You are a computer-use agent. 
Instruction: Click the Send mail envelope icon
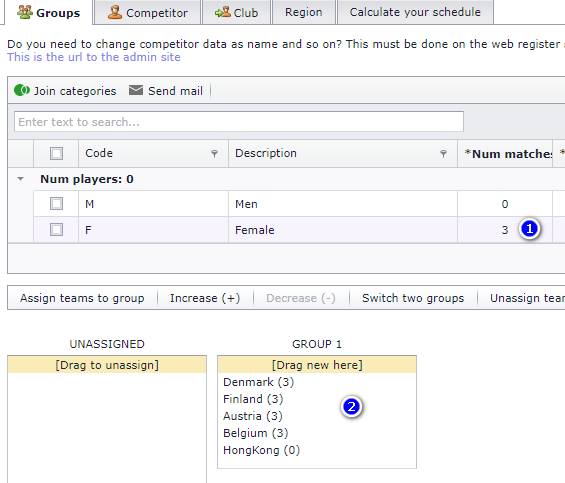click(136, 90)
